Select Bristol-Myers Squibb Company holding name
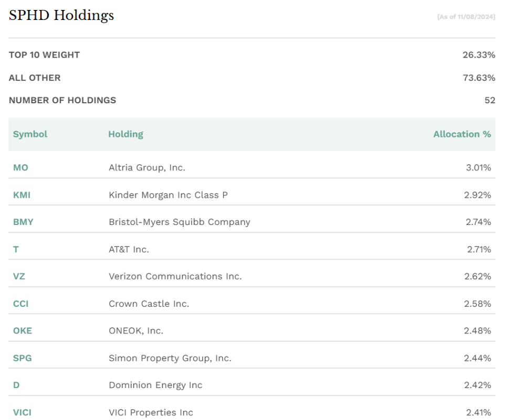The width and height of the screenshot is (507, 420). tap(179, 222)
